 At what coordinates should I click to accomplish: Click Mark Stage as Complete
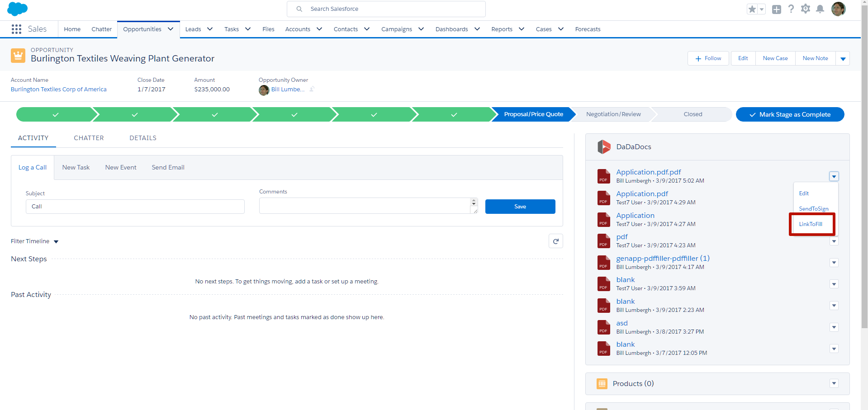pos(790,114)
